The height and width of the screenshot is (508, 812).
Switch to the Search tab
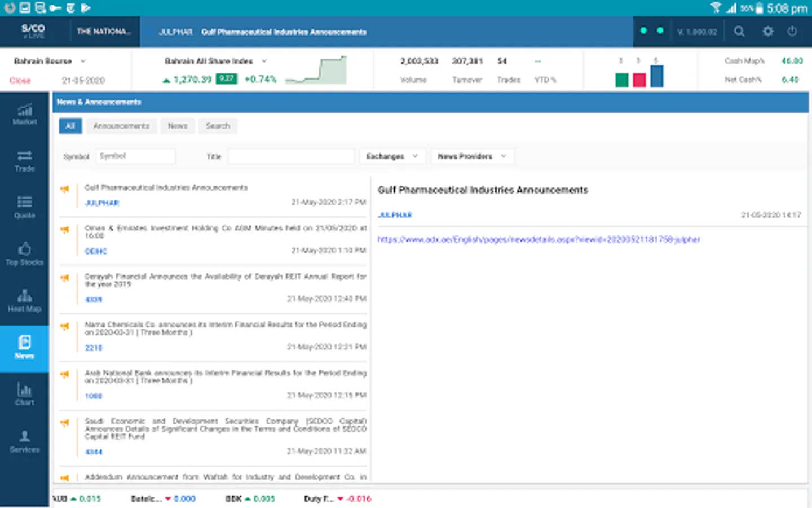pyautogui.click(x=218, y=126)
